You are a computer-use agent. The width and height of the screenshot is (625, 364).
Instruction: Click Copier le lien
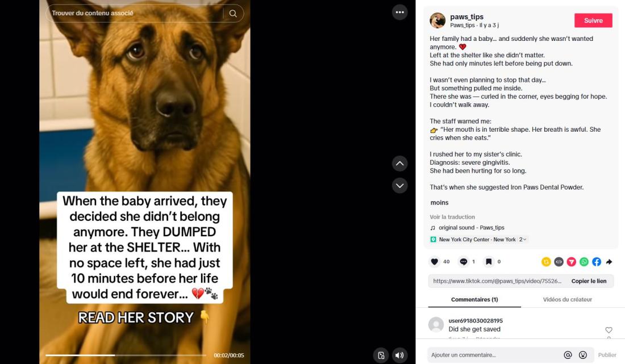589,281
